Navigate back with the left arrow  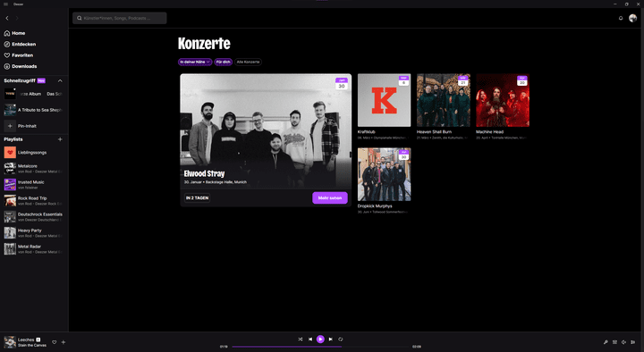coord(7,18)
